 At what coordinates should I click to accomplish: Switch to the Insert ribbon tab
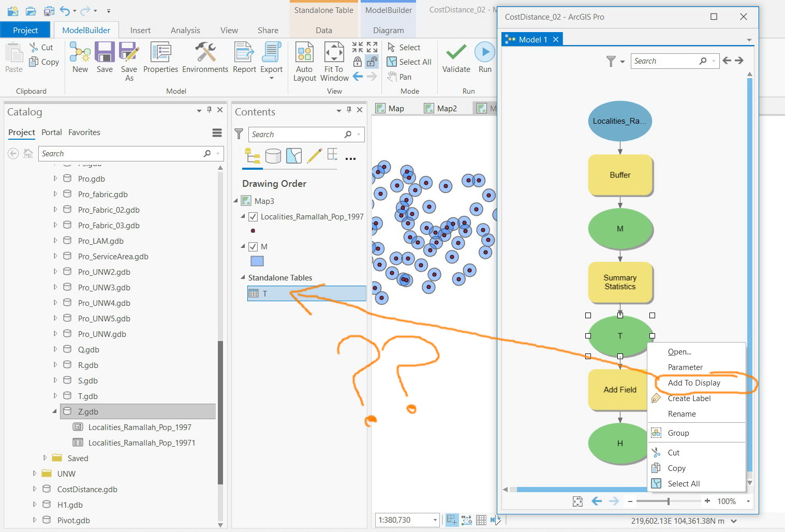[x=141, y=30]
